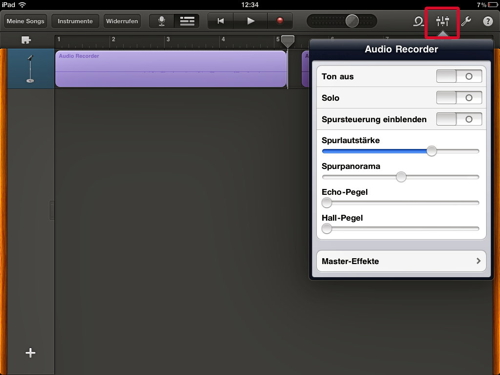This screenshot has width=500, height=375.
Task: Open the Instrumente browser
Action: 75,21
